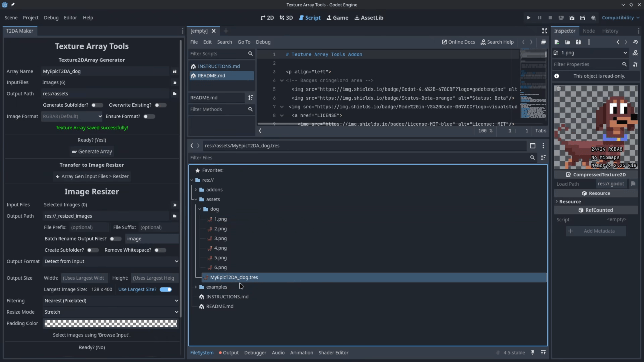Open Online Docs link
This screenshot has width=644, height=362.
(458, 42)
